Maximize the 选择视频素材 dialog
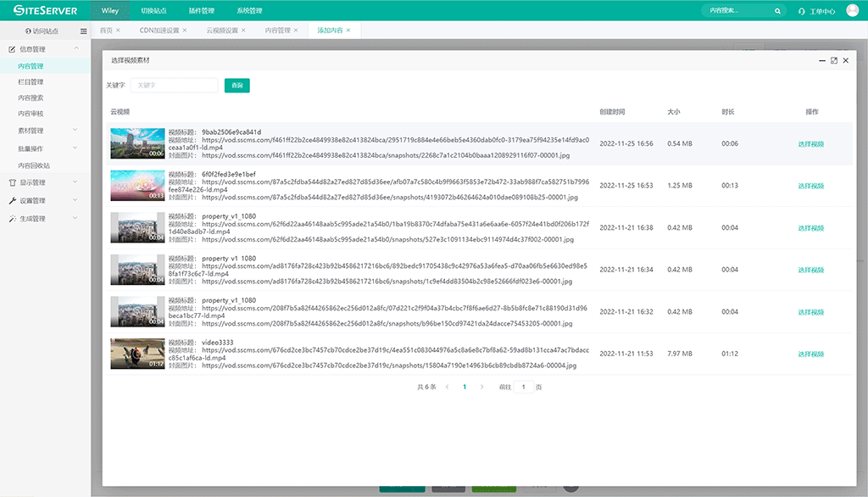868x497 pixels. (834, 61)
